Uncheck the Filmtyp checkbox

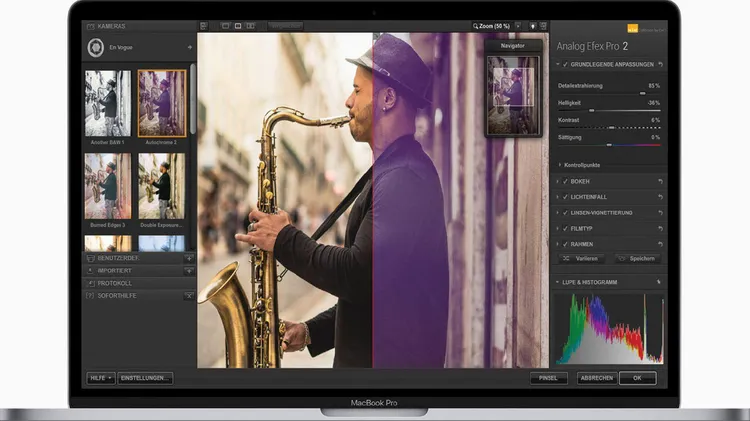click(565, 229)
